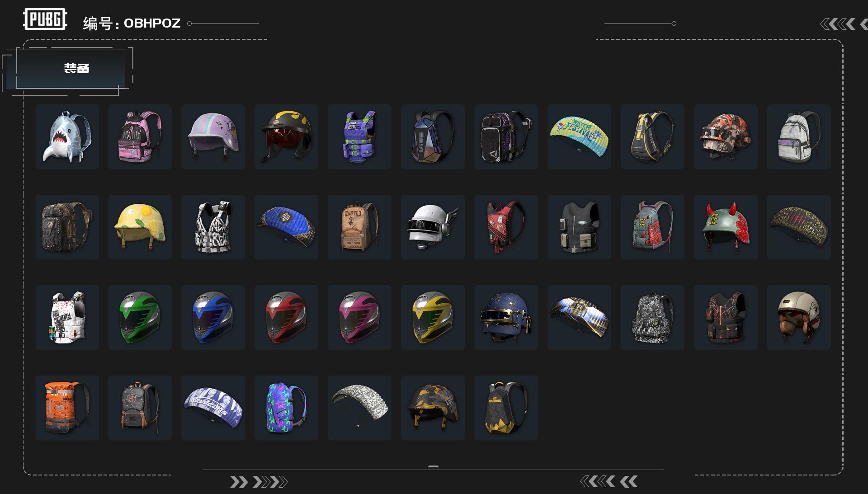Screen dimensions: 868x494
Task: Select the purple tactical vest item
Action: [x=359, y=136]
